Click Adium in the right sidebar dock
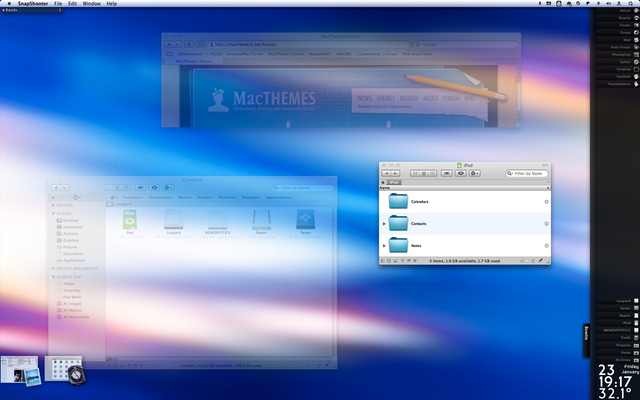This screenshot has height=400, width=640. click(618, 11)
